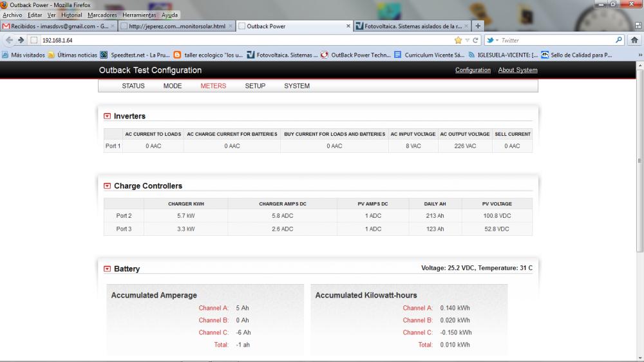Select the 226 VAC output voltage cell
This screenshot has width=644, height=362.
(465, 146)
